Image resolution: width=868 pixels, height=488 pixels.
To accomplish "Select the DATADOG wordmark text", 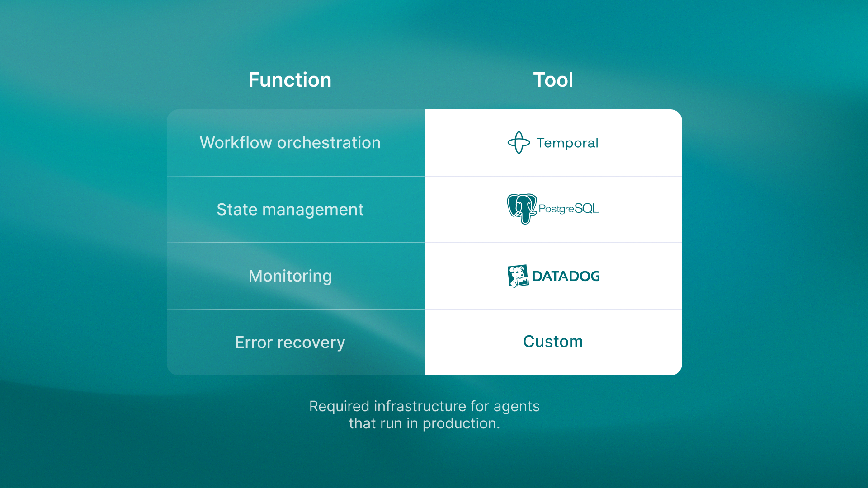I will coord(566,276).
